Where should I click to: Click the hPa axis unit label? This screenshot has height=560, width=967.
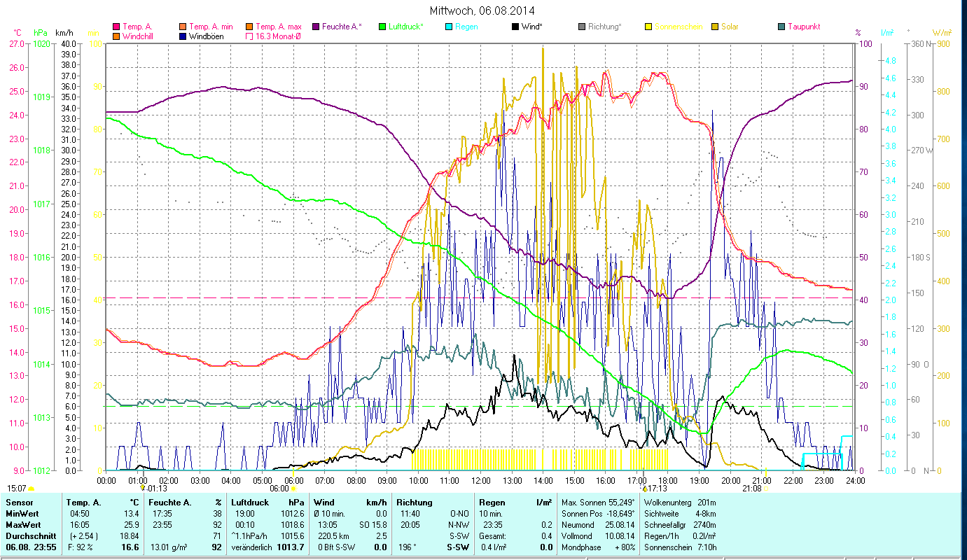(41, 33)
